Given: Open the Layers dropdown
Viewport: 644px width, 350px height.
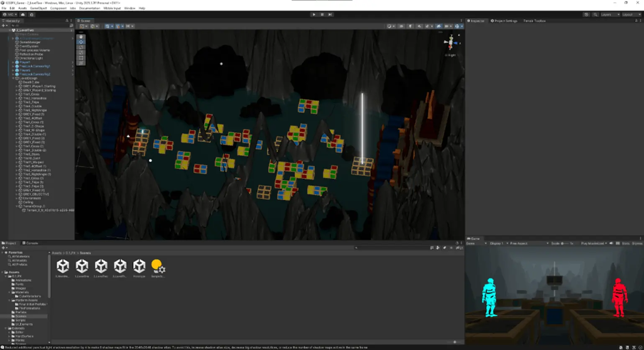Looking at the screenshot, I should point(610,15).
